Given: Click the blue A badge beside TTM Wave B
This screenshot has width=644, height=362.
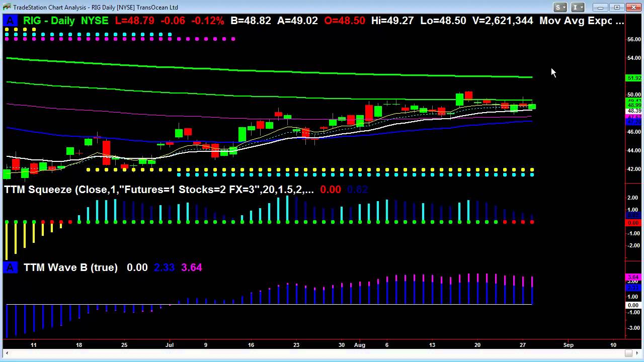Looking at the screenshot, I should (x=10, y=267).
